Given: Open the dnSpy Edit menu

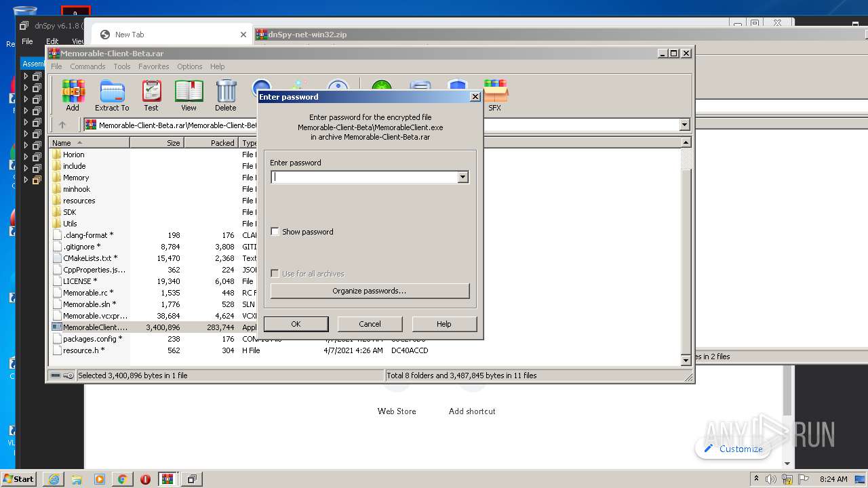Looking at the screenshot, I should pyautogui.click(x=52, y=41).
